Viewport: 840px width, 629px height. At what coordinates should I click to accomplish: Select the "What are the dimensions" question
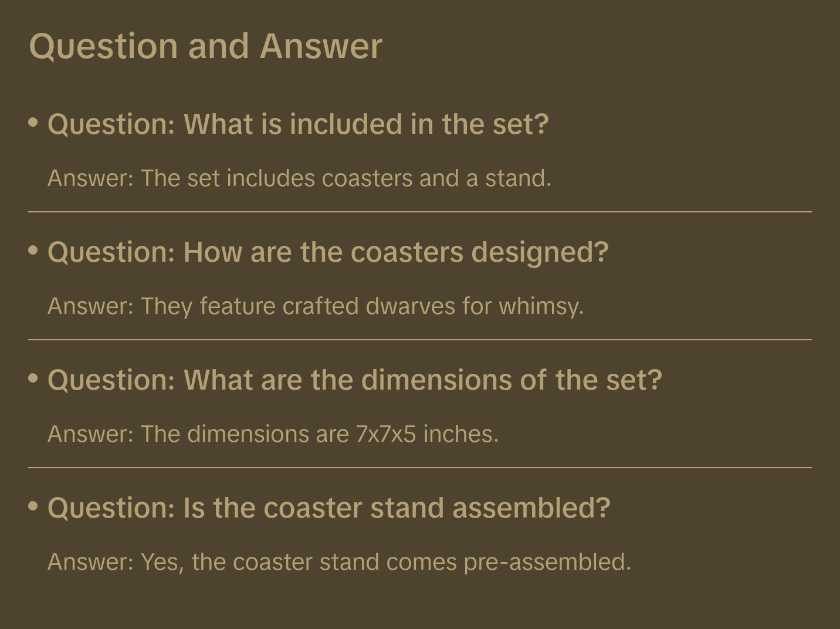coord(354,380)
